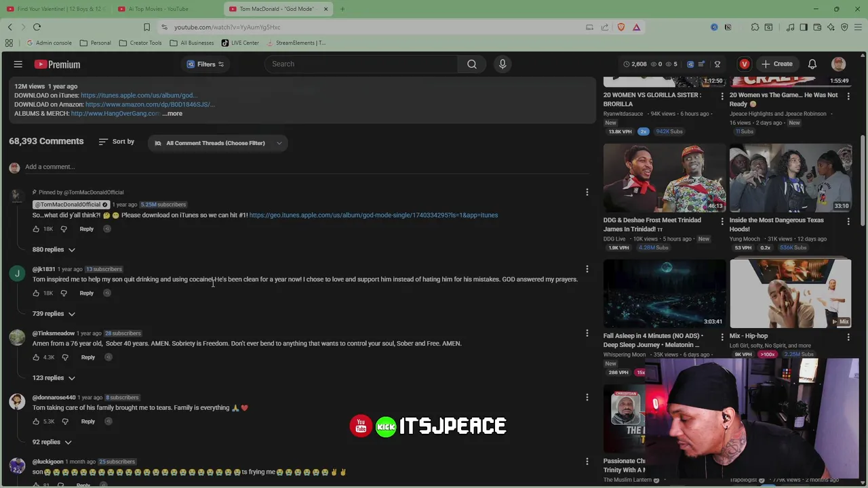Open YouTube notifications bell
Screen dimensions: 868x488
click(x=812, y=64)
